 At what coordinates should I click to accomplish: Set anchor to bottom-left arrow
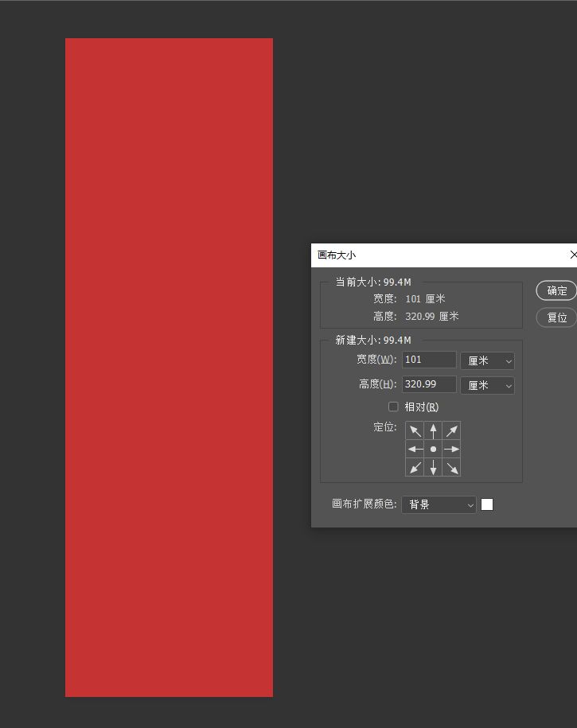click(x=415, y=467)
